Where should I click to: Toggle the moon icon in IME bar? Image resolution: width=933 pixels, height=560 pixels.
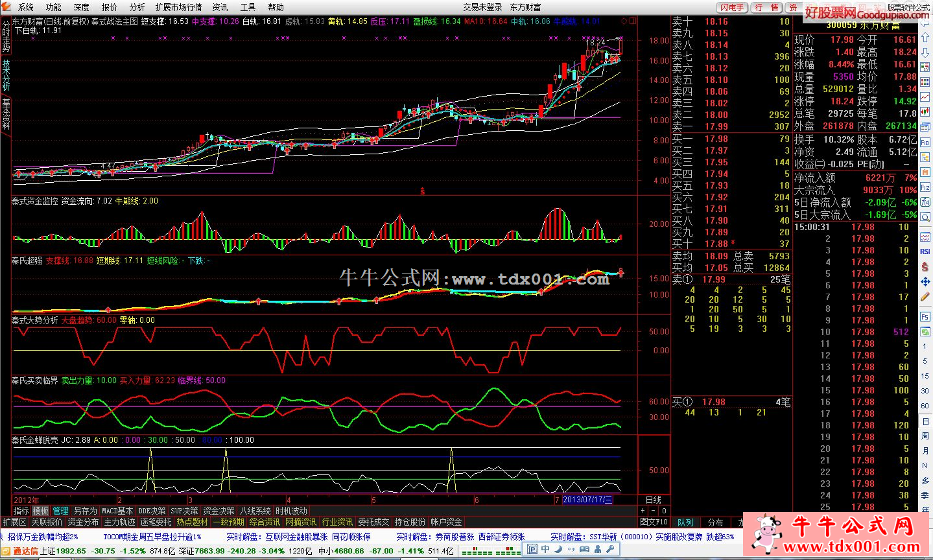[x=559, y=550]
